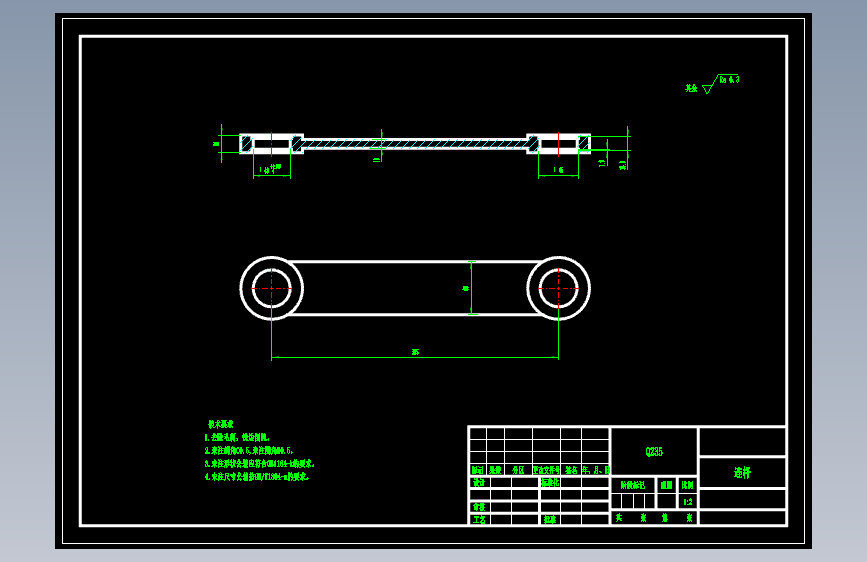Click the left hole center mark in plan view
Image resolution: width=867 pixels, height=562 pixels.
[271, 288]
